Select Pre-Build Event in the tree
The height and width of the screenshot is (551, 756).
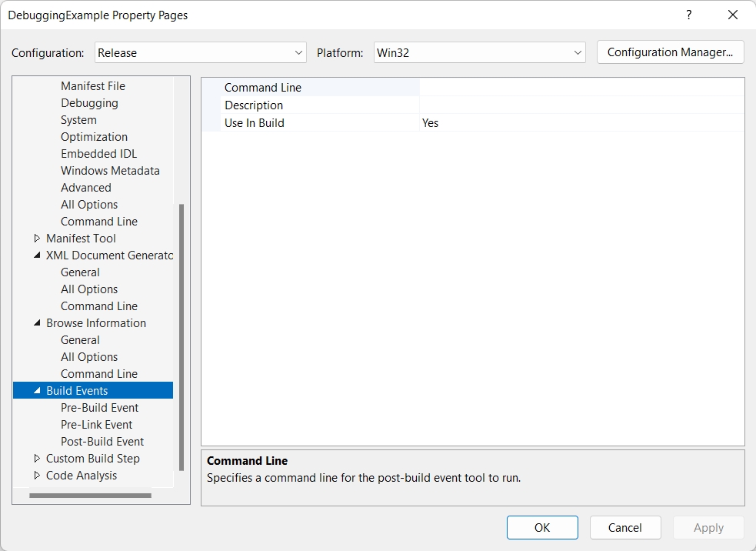pos(99,408)
